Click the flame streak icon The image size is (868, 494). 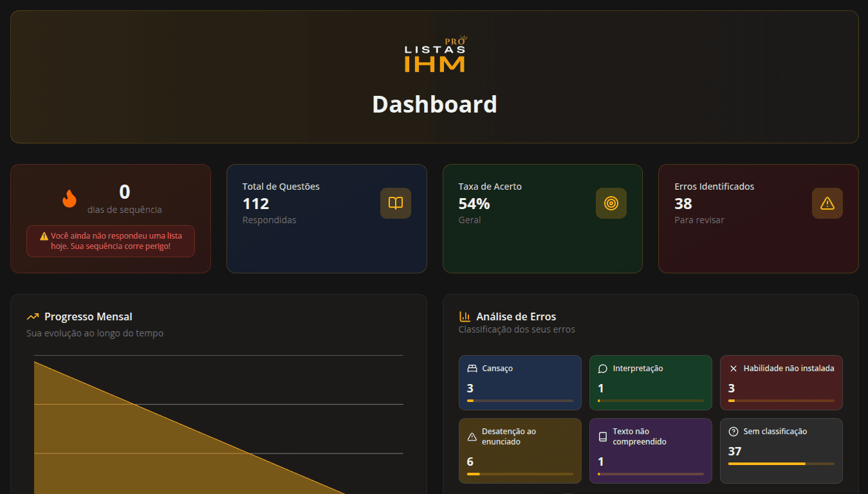pos(69,198)
